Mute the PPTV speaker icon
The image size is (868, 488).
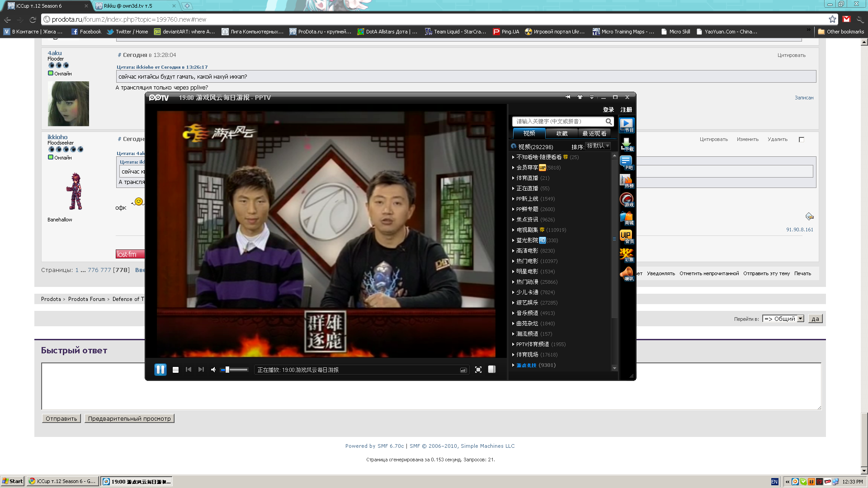click(x=213, y=370)
